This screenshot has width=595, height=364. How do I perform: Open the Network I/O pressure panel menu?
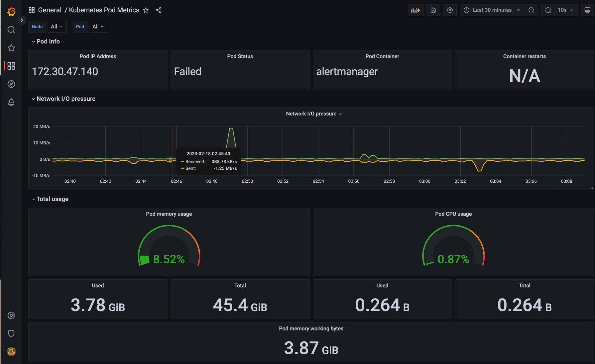coord(314,114)
